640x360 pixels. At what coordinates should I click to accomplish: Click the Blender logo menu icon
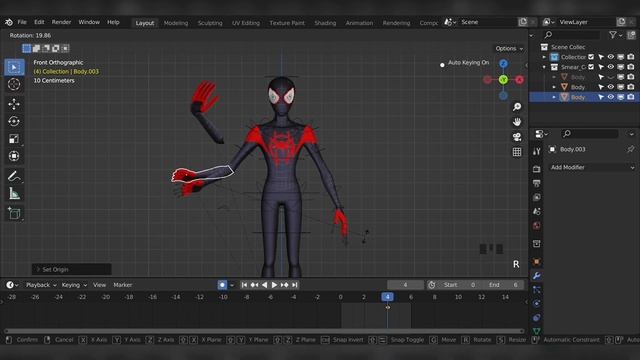click(9, 22)
